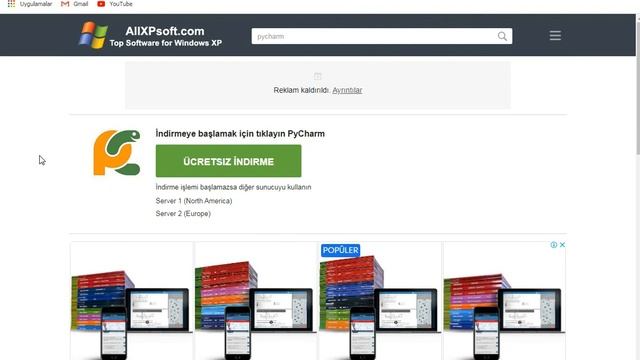The image size is (640, 360).
Task: Click "İndirmeye başlamak için tıklayın PyCharm" heading
Action: 240,134
